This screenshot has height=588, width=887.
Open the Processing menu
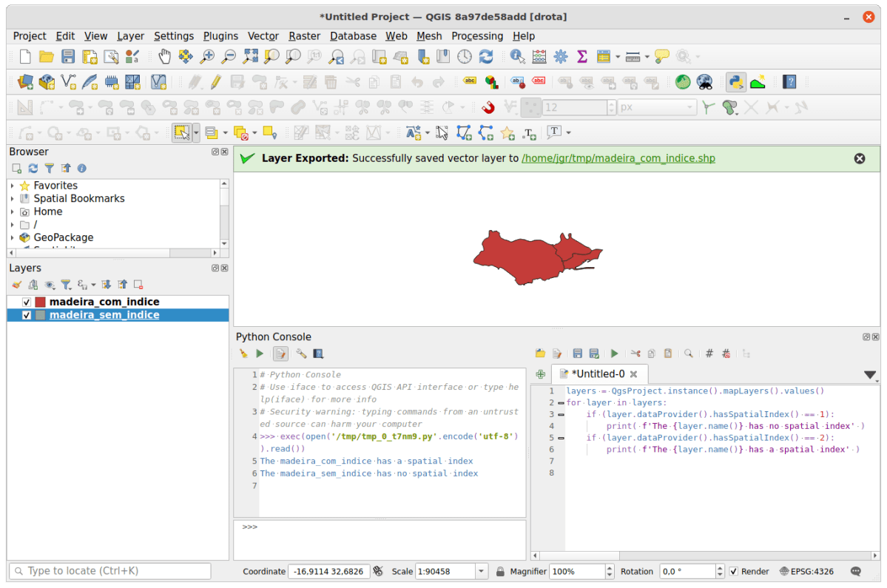click(477, 36)
